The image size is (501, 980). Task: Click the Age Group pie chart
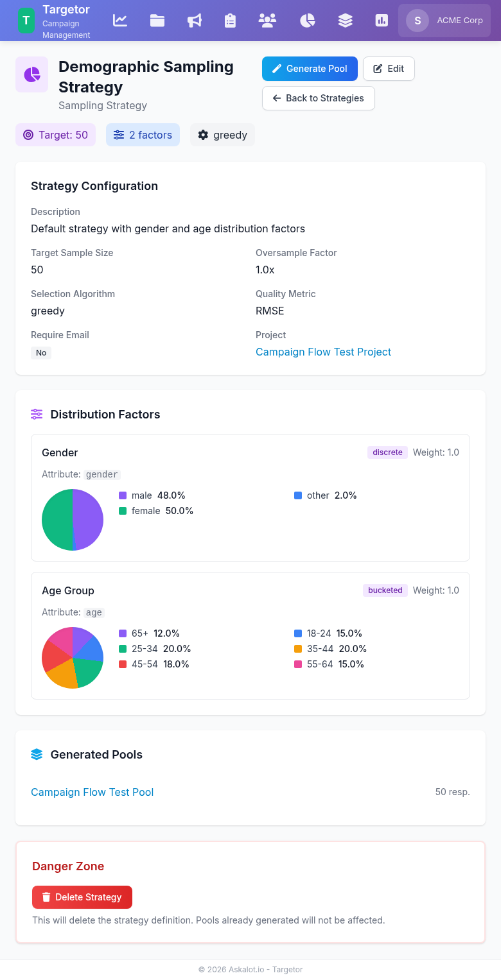(73, 658)
